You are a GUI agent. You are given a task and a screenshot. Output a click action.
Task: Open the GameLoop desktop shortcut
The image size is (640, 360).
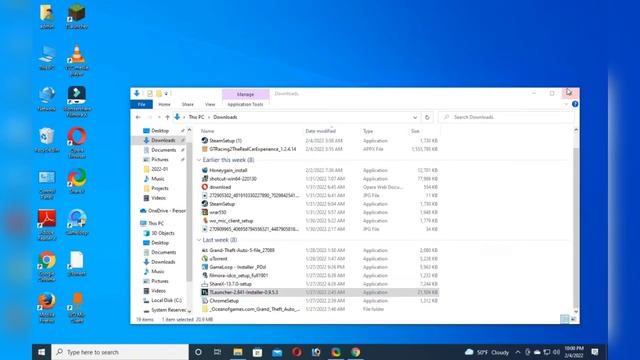tap(77, 222)
